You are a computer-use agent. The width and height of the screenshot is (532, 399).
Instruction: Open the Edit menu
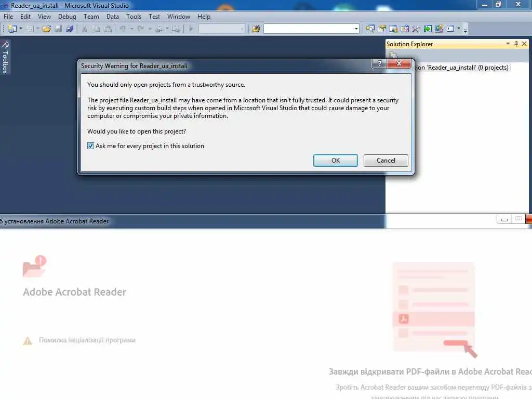point(25,17)
